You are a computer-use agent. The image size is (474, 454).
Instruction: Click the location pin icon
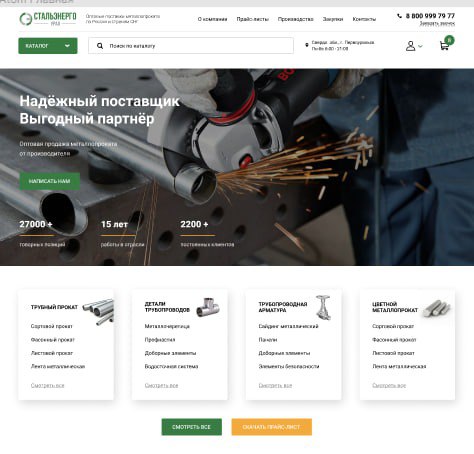point(307,45)
